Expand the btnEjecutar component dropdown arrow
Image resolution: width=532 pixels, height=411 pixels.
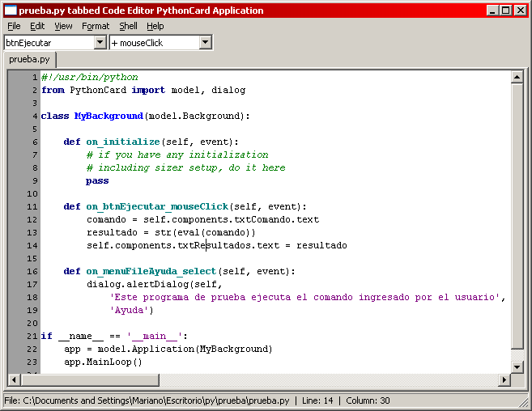pos(100,43)
